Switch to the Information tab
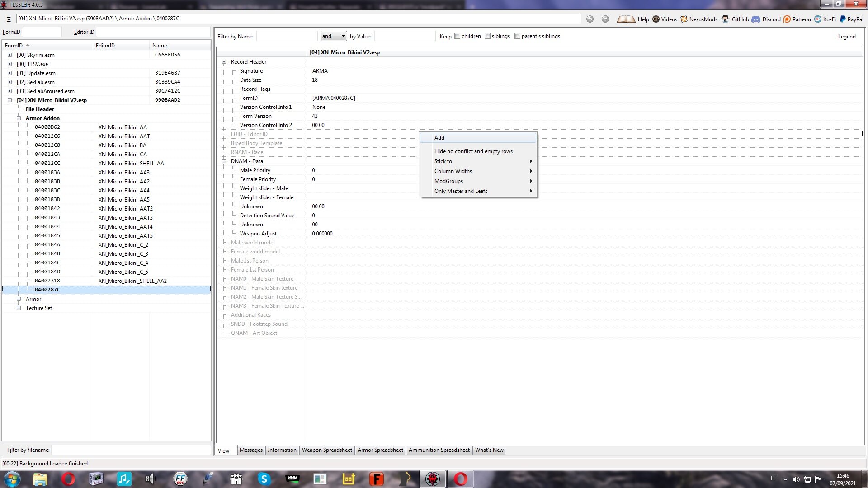 click(282, 450)
